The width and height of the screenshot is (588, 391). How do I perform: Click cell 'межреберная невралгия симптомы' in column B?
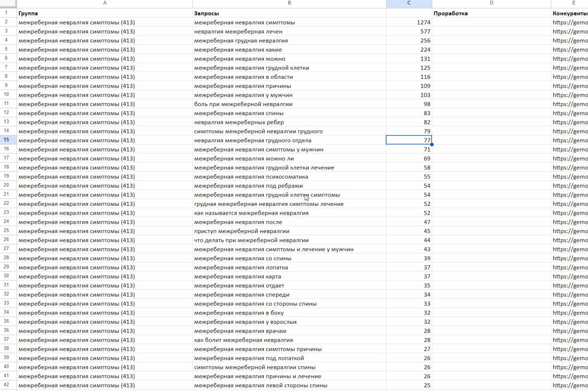pyautogui.click(x=289, y=22)
